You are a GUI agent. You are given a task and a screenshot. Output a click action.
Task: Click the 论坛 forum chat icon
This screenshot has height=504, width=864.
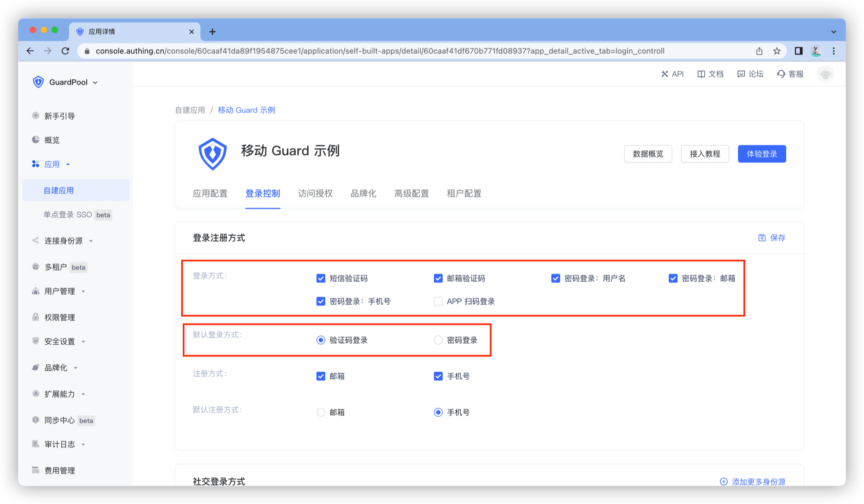tap(741, 74)
